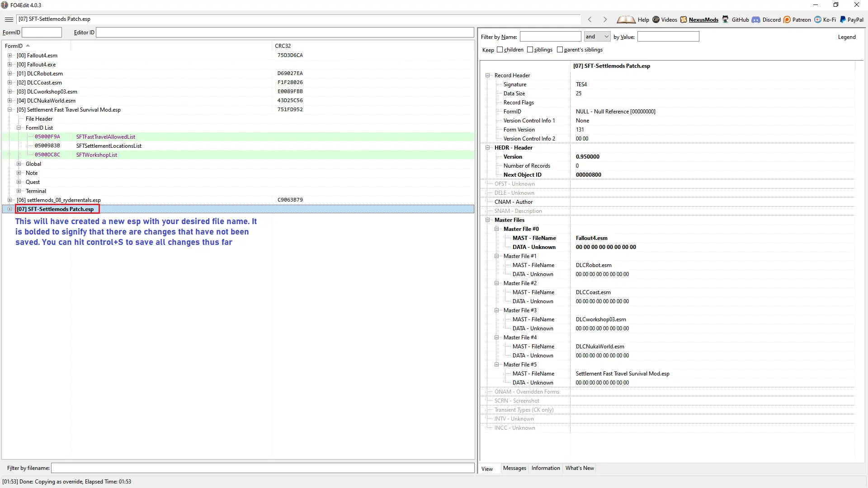Go forward with the right arrow

click(x=605, y=19)
